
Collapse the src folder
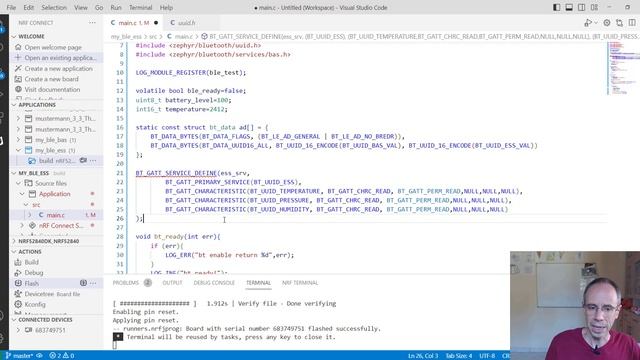[x=26, y=204]
